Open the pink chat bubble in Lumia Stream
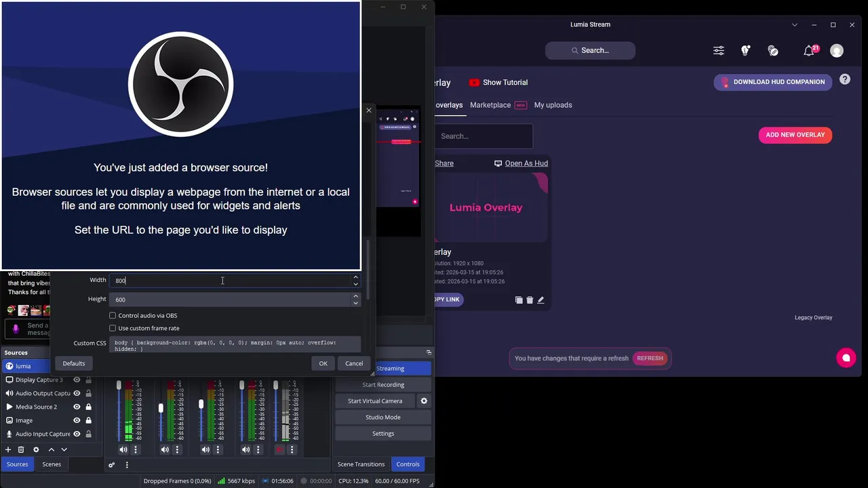 point(846,358)
